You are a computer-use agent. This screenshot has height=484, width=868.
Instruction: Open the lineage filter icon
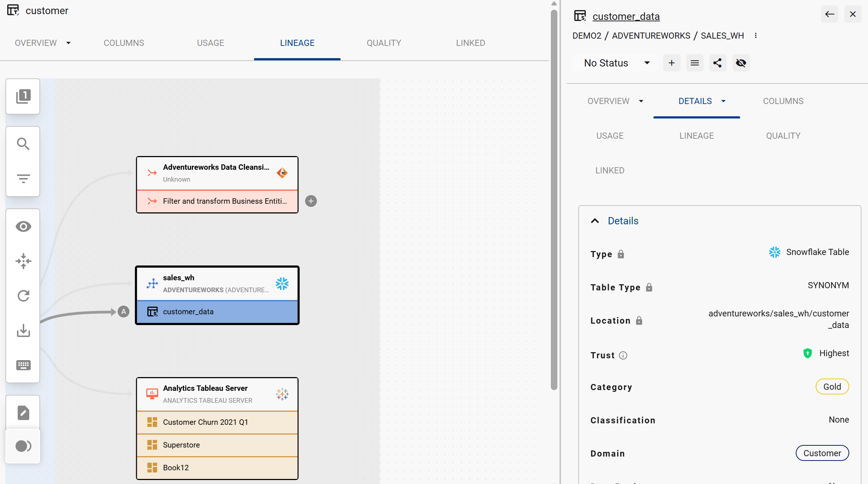pyautogui.click(x=23, y=178)
